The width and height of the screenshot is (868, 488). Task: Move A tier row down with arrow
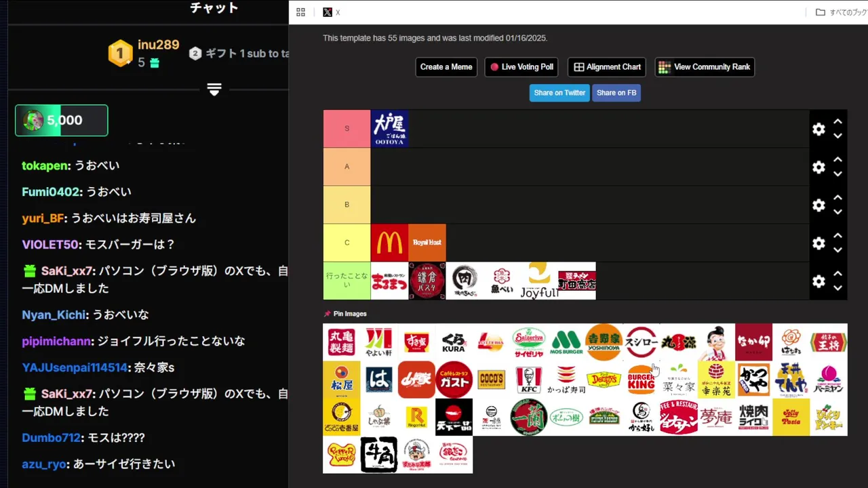837,174
